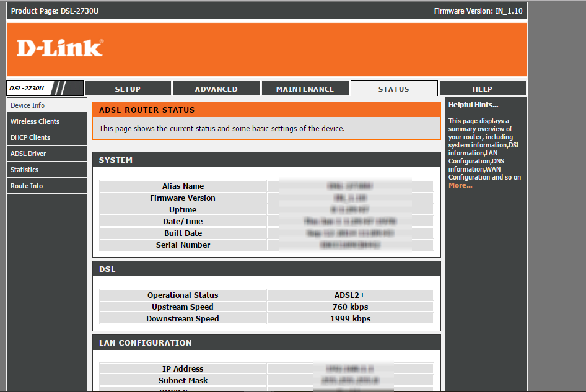The width and height of the screenshot is (586, 392).
Task: Click the Firmware Version row label
Action: click(183, 198)
